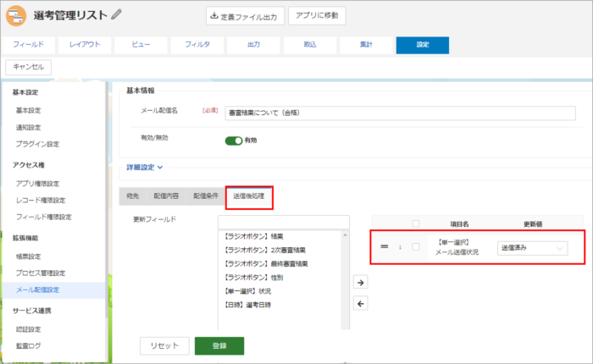Click the left arrow to remove field

coord(360,304)
